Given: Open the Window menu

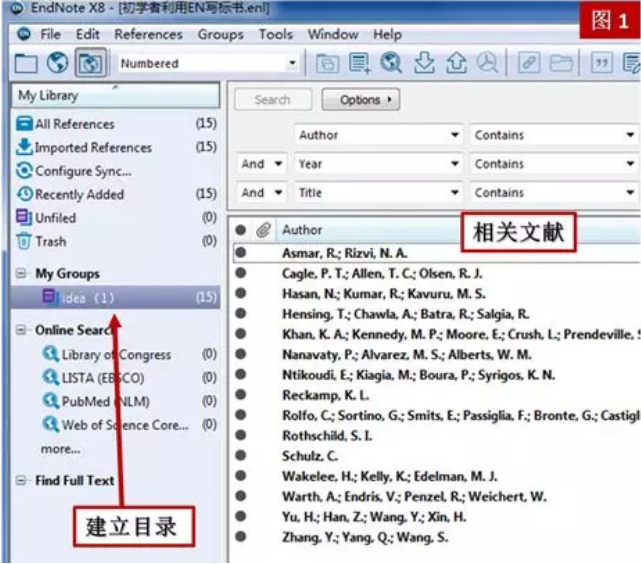Looking at the screenshot, I should coord(333,34).
